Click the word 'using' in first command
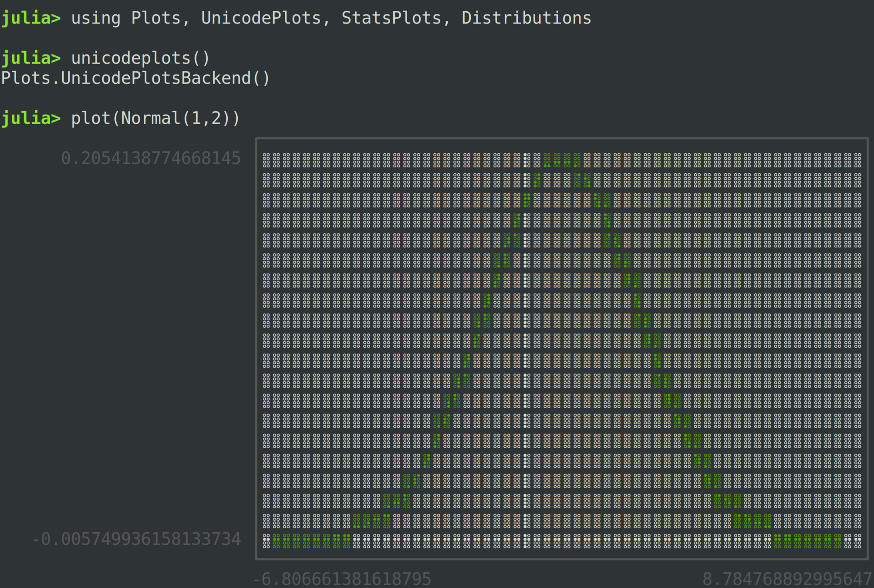 [96, 18]
